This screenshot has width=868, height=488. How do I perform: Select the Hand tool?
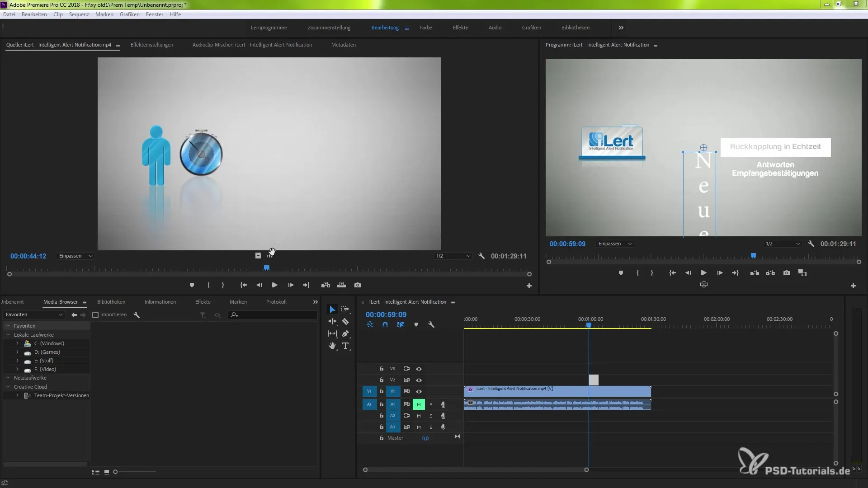click(x=332, y=346)
